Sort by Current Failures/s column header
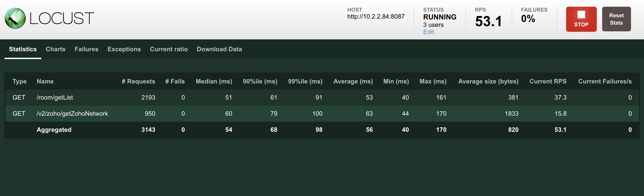 pyautogui.click(x=605, y=81)
